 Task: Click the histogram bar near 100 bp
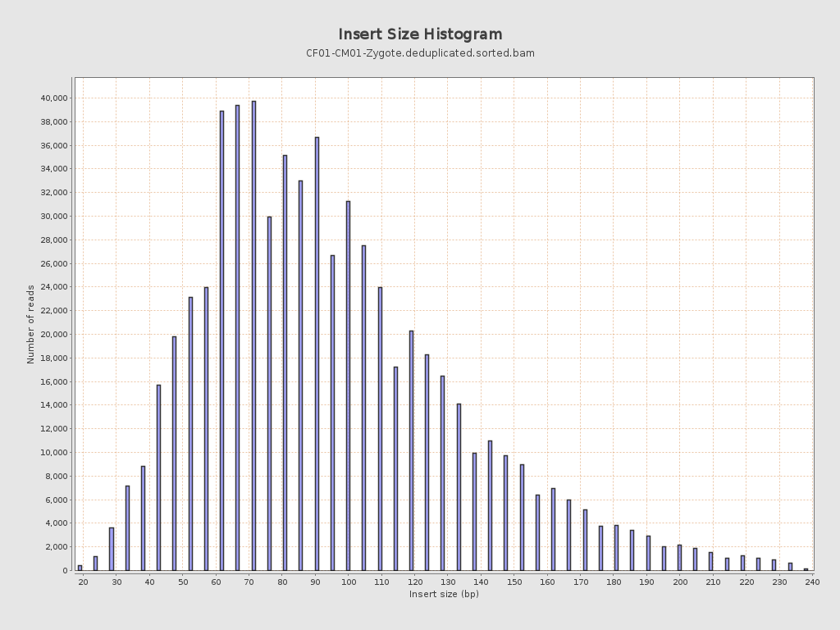tap(348, 386)
